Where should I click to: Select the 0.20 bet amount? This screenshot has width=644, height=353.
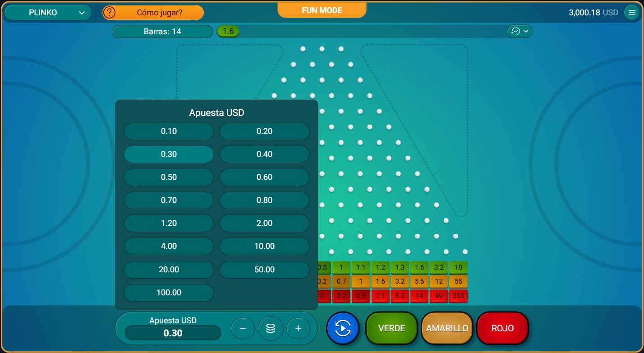[264, 131]
